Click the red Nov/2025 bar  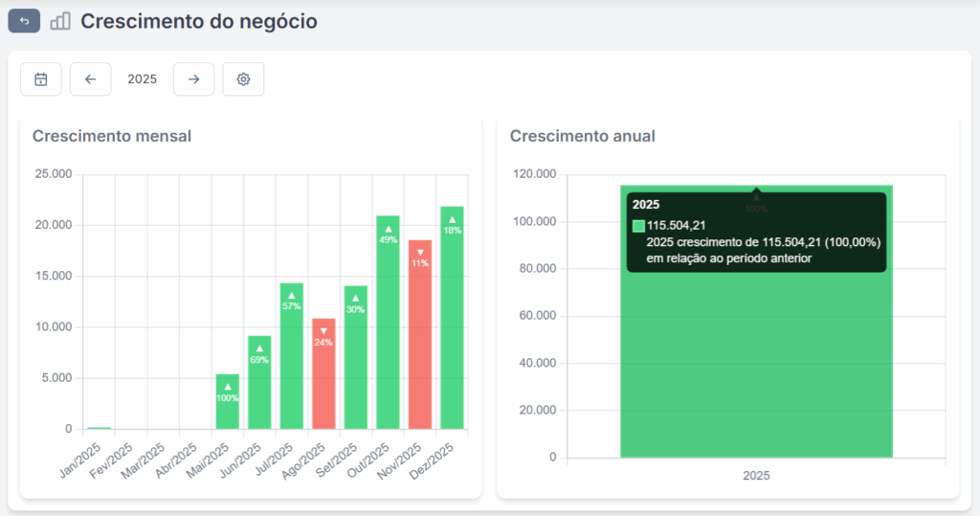point(420,335)
